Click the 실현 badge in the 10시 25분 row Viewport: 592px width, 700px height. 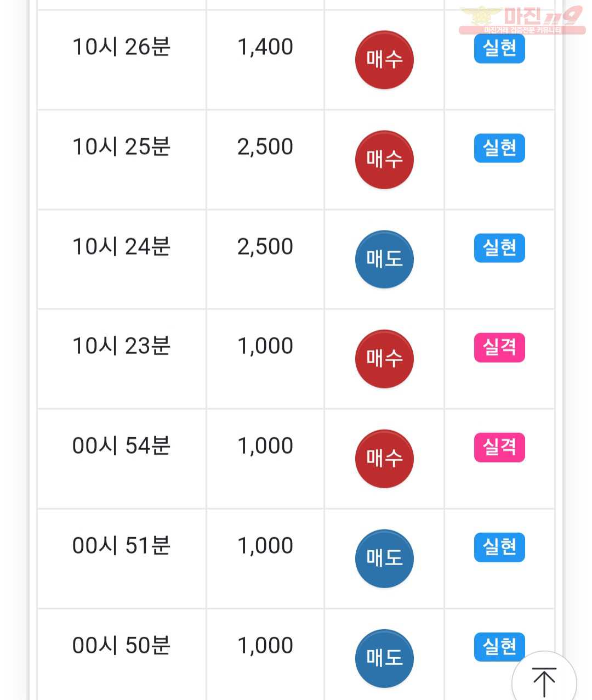click(499, 148)
